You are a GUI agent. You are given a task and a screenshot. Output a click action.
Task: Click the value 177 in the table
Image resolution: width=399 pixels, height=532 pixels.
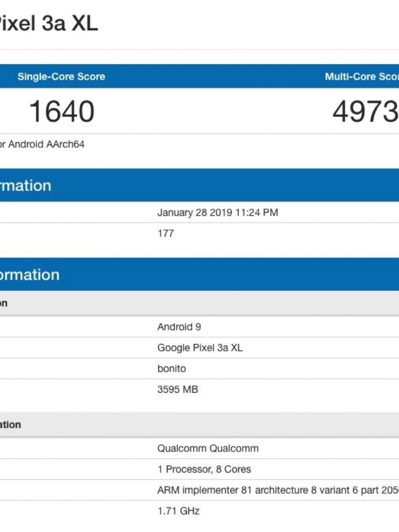tap(166, 233)
